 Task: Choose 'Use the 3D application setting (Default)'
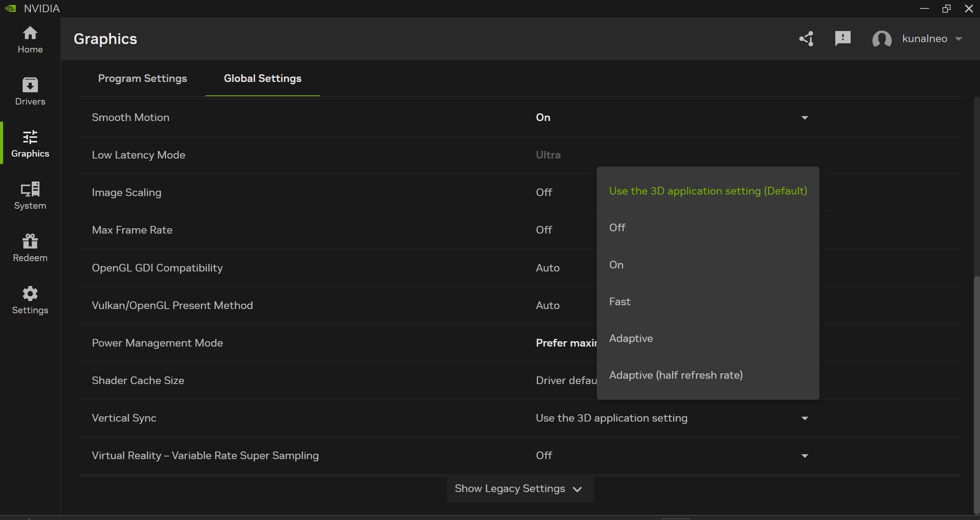(708, 191)
